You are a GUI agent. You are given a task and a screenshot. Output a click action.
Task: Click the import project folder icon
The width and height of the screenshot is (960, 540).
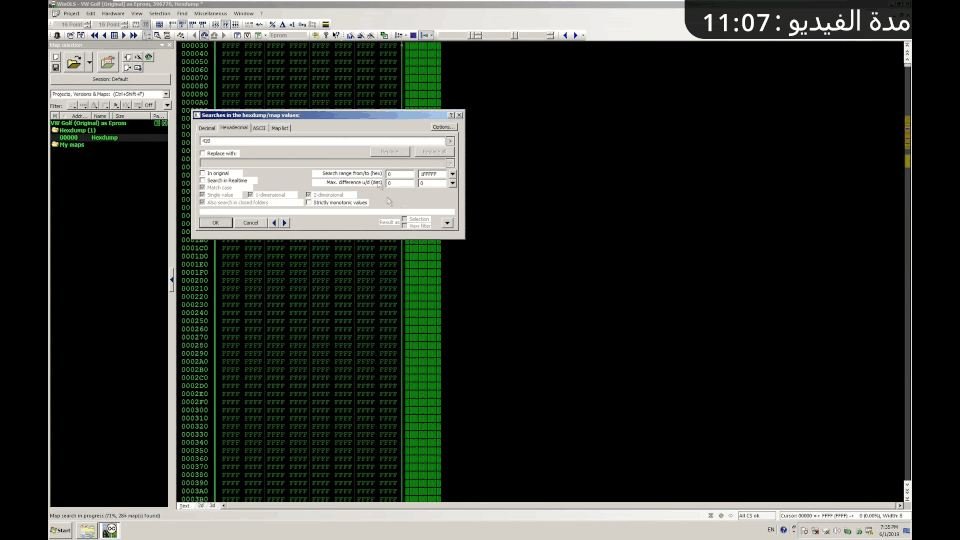point(107,62)
